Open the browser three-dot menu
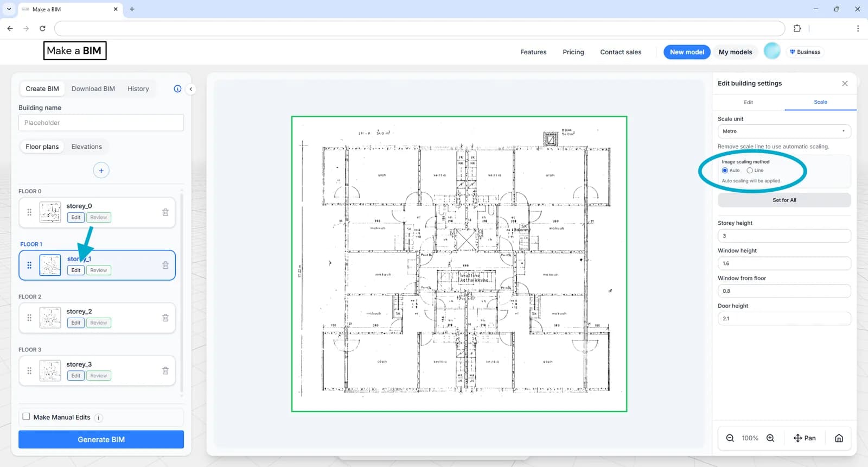This screenshot has width=868, height=467. 858,28
